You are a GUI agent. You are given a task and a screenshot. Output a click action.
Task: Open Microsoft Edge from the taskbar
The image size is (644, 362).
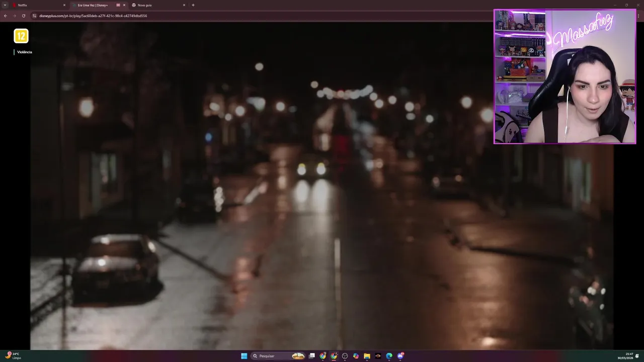[389, 356]
